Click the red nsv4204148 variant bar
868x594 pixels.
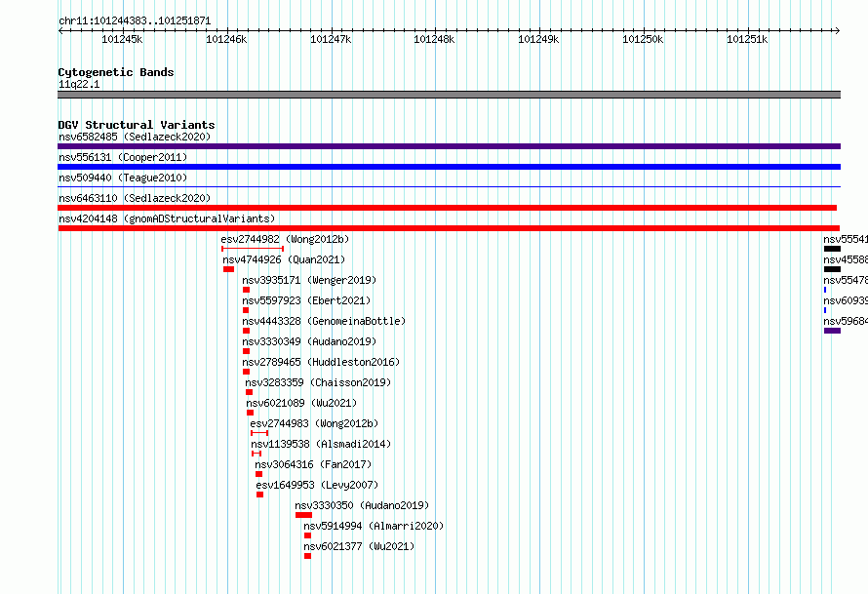449,228
